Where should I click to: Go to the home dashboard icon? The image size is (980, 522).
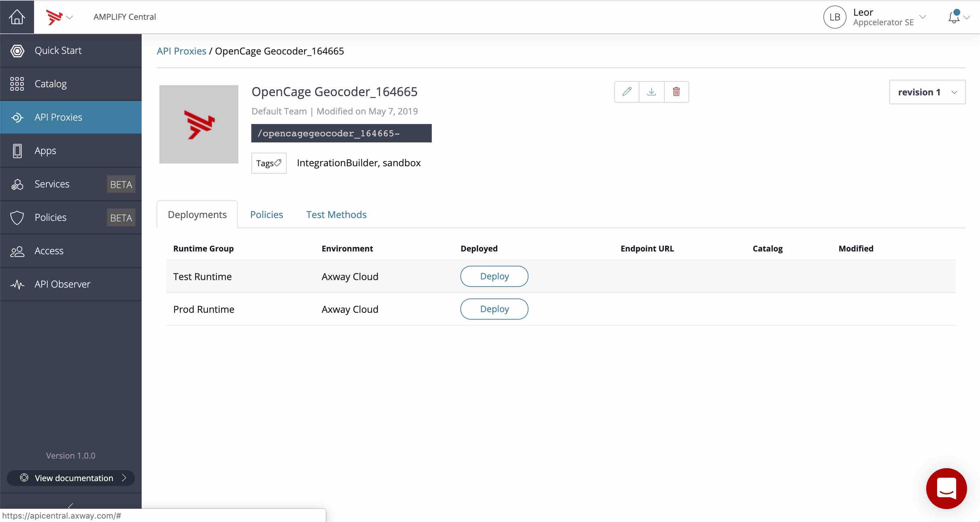[x=17, y=17]
